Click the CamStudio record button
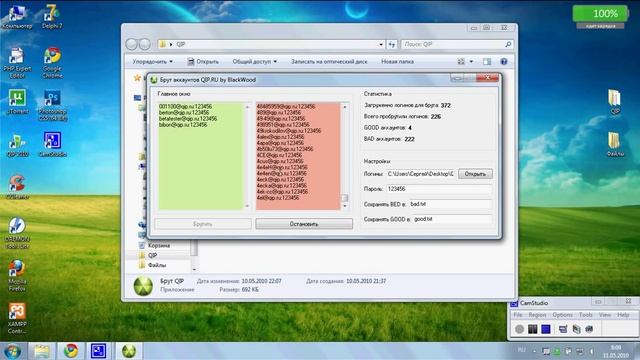 [x=519, y=329]
